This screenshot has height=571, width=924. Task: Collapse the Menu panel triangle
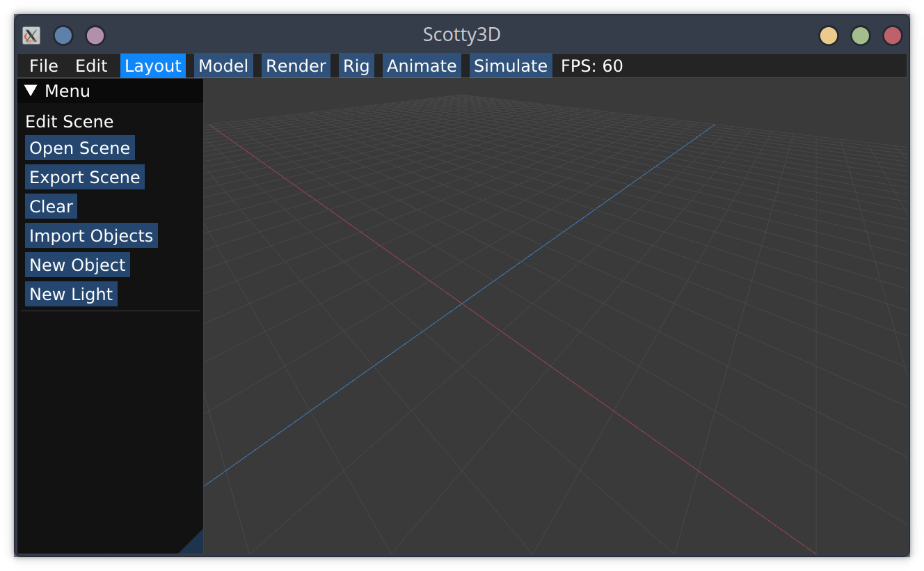tap(31, 91)
